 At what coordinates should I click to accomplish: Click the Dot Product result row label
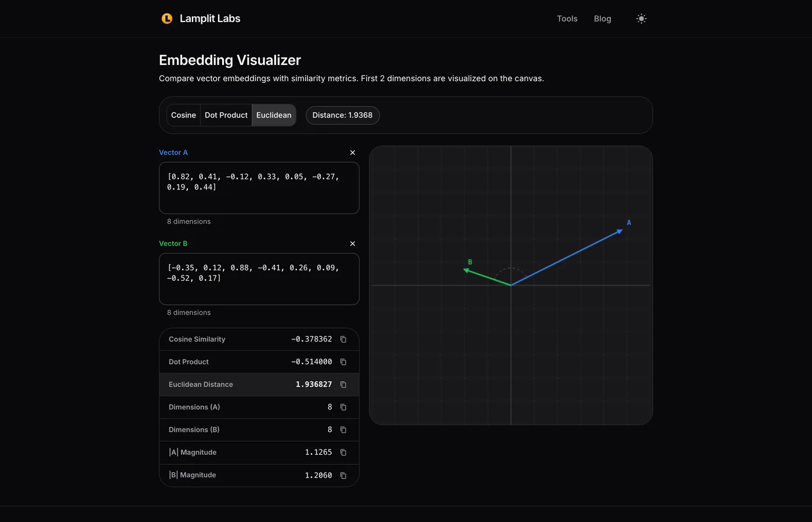coord(188,362)
